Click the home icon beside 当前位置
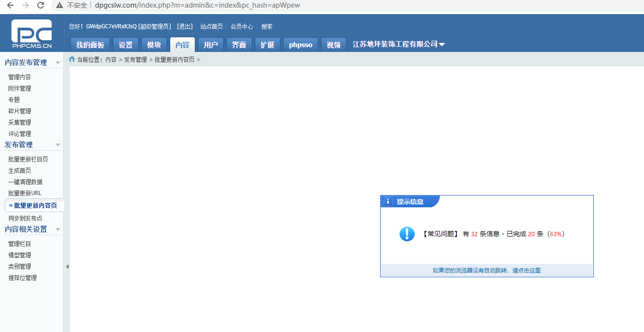Image resolution: width=644 pixels, height=332 pixels. click(72, 60)
